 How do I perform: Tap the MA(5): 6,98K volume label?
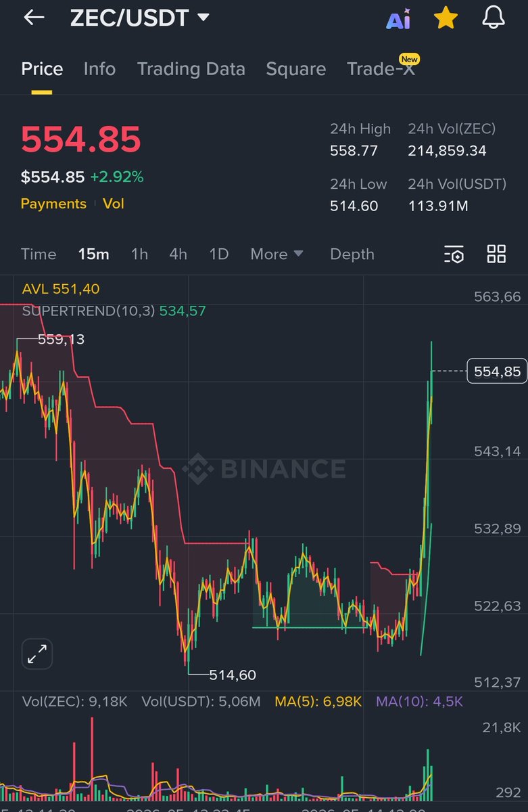coord(318,702)
